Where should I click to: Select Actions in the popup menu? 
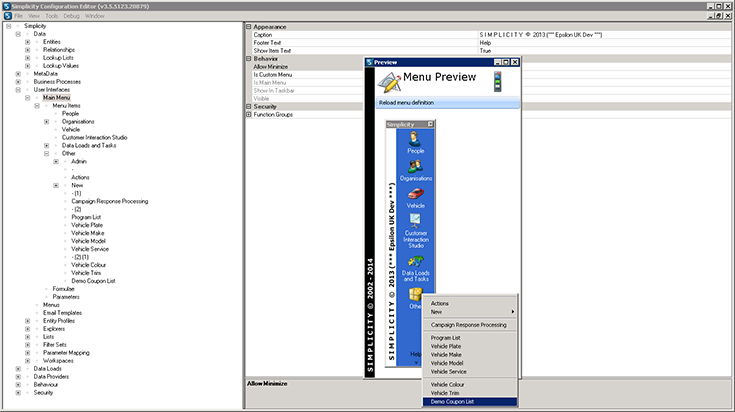[470, 303]
